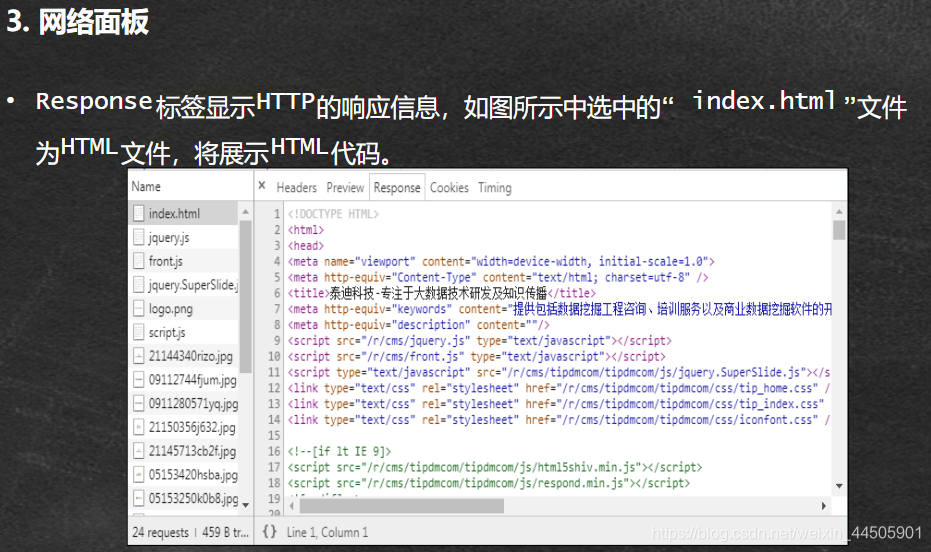Click the horizontal scrollbar thumb in response
931x552 pixels.
pos(402,506)
